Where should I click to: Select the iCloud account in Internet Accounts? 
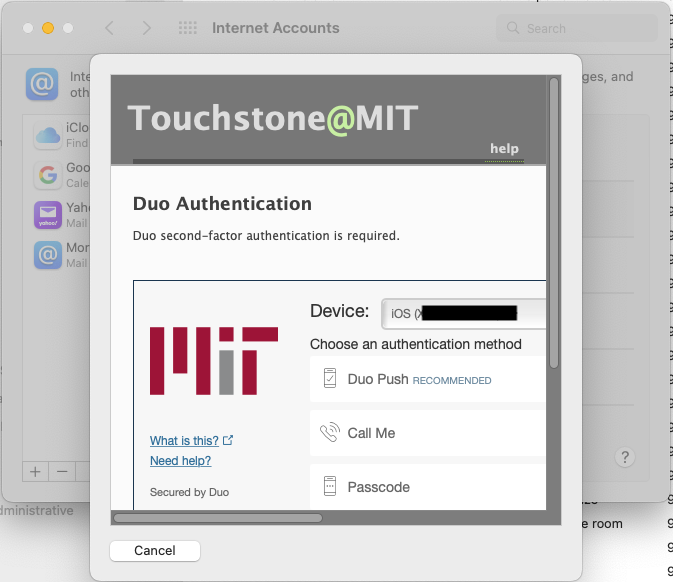(61, 135)
